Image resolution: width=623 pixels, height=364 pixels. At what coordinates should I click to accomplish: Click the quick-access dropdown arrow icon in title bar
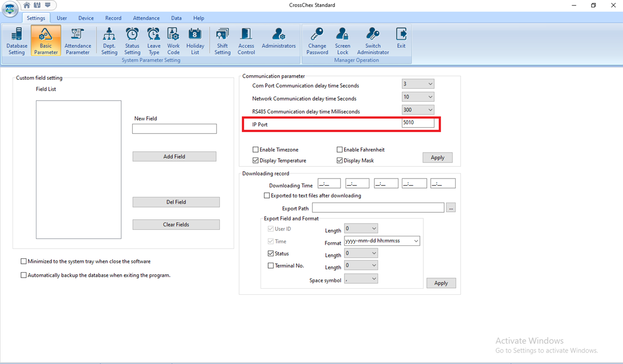[x=48, y=5]
